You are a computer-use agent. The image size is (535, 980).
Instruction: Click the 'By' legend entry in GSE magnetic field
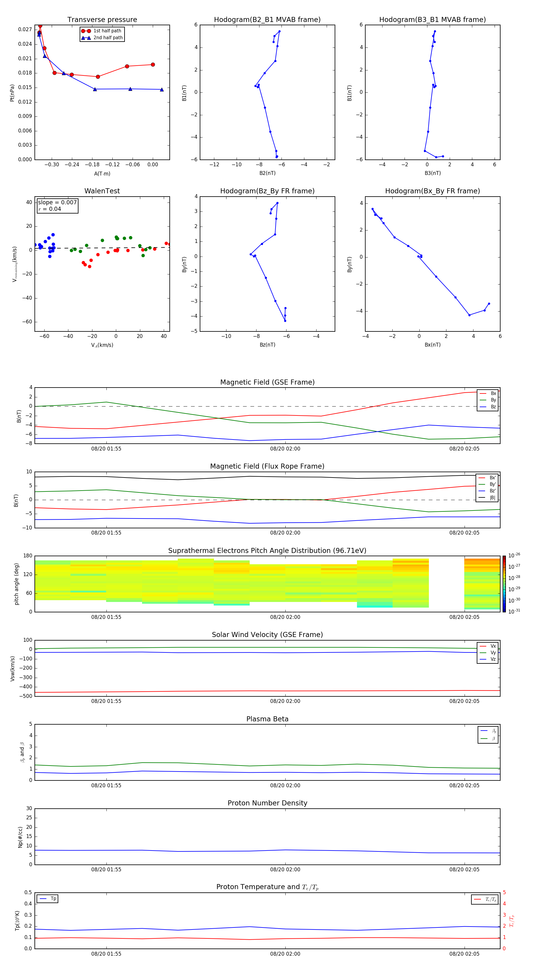(488, 400)
